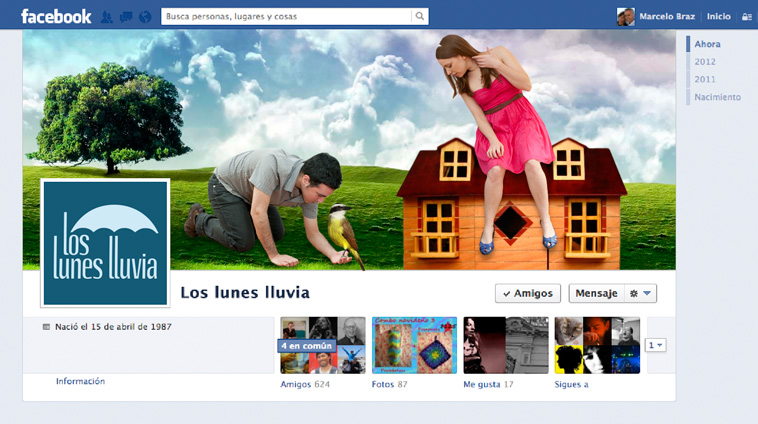The width and height of the screenshot is (758, 424).
Task: Open the Amigos thumbnail collage
Action: tap(323, 345)
